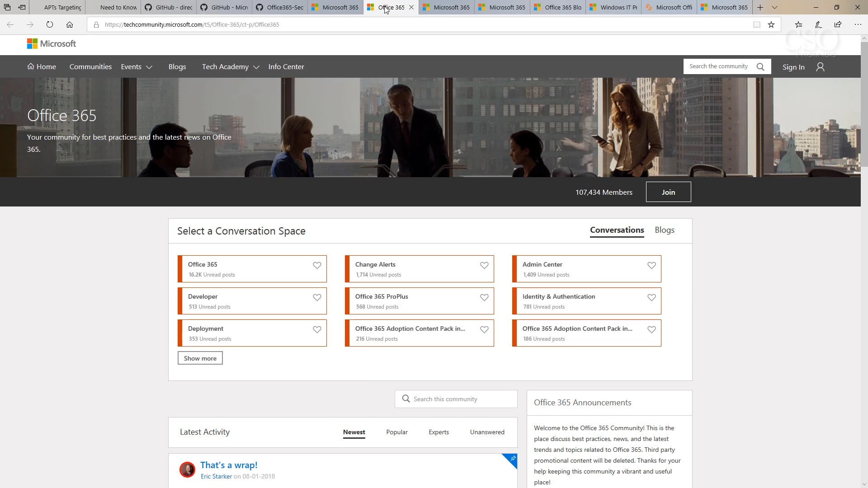Click the Microsoft logo
868x488 pixels.
click(x=52, y=44)
